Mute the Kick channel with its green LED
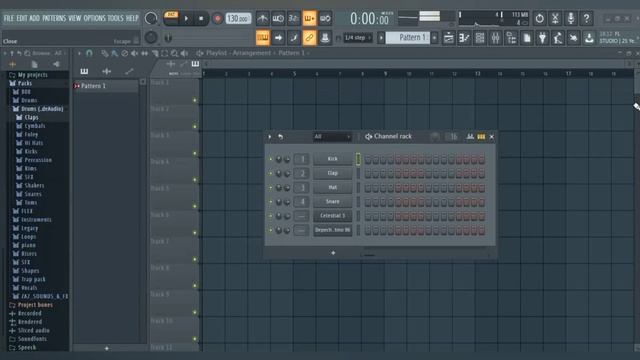Screen dimensions: 640x360 270,159
